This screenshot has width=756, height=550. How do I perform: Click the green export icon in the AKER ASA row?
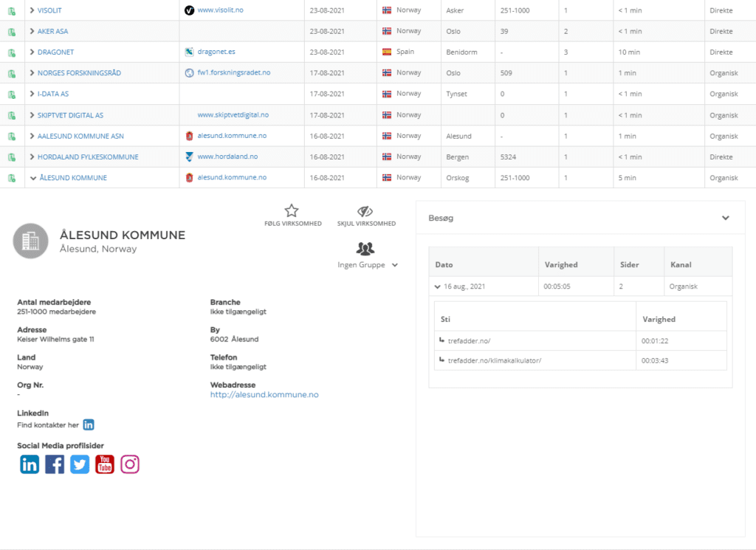12,32
